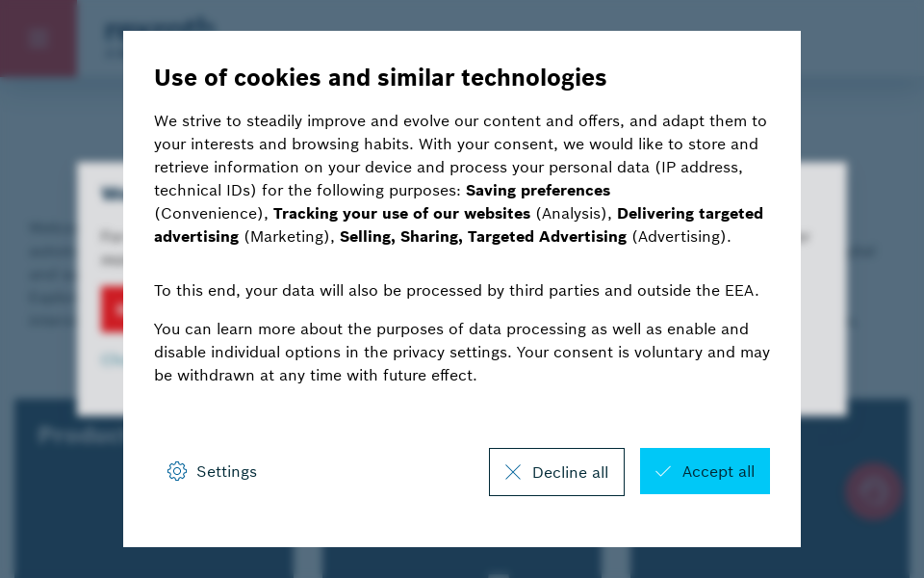Click the cookie dialog heading text

(380, 78)
